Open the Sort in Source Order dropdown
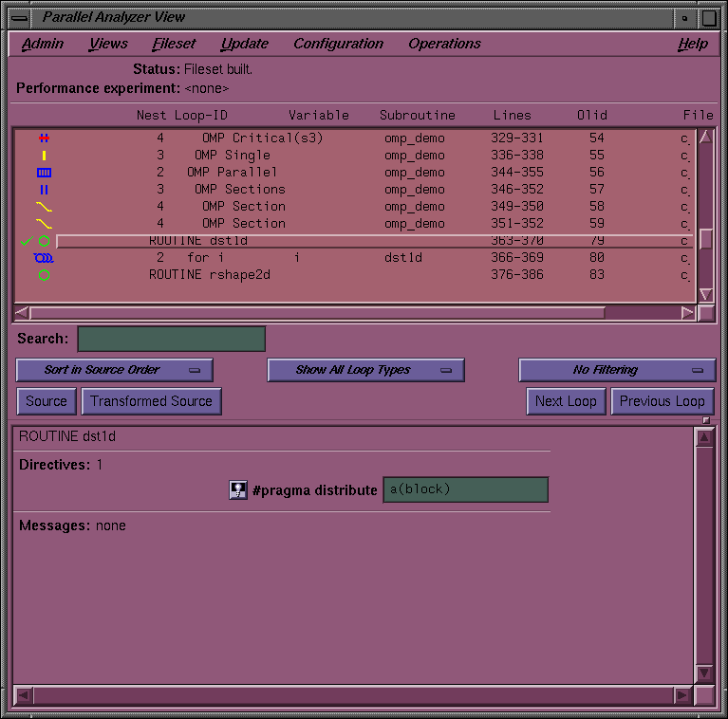728x719 pixels. 115,370
